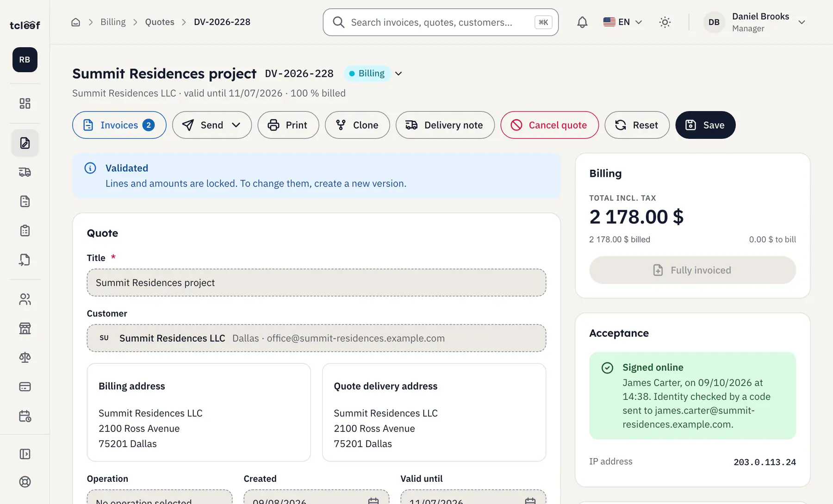Image resolution: width=833 pixels, height=504 pixels.
Task: Focus the search invoices field
Action: [441, 22]
